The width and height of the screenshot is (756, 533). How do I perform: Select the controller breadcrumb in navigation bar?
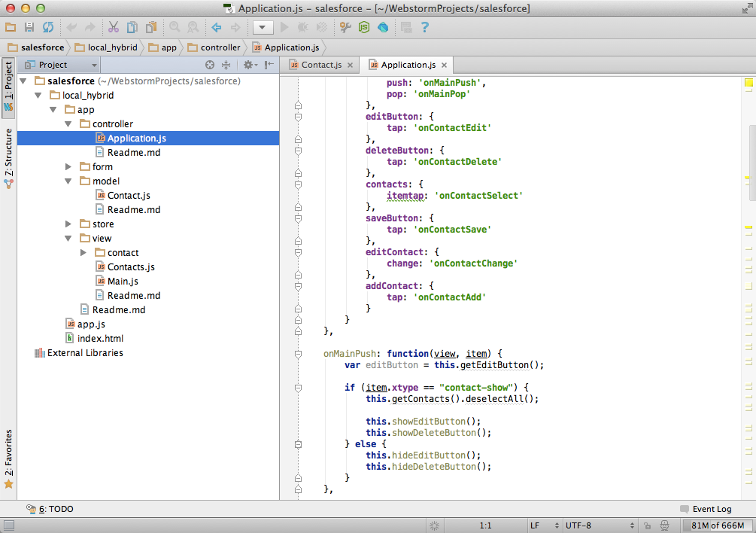(x=213, y=47)
